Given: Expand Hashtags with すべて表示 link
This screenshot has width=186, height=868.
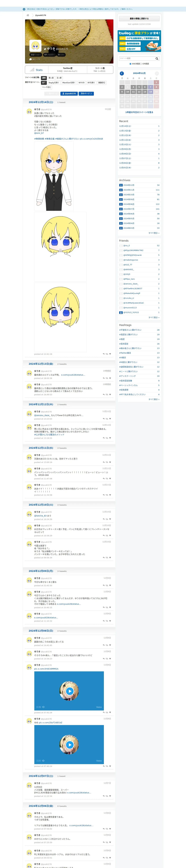Looking at the screenshot, I should point(154,399).
